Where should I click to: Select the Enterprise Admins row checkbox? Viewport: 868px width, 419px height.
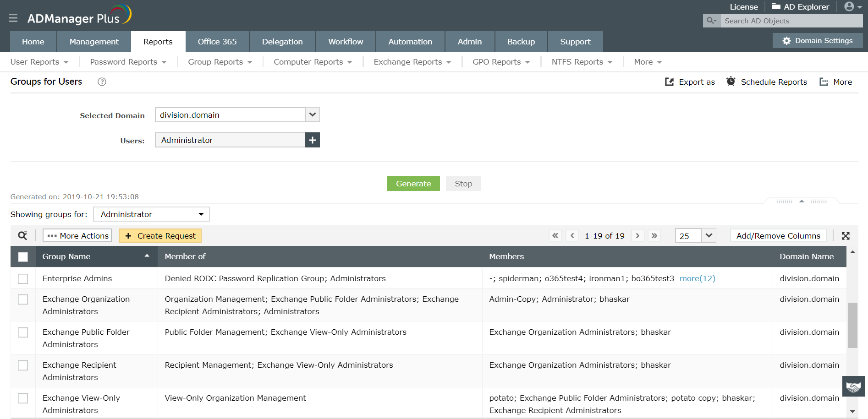[x=23, y=279]
